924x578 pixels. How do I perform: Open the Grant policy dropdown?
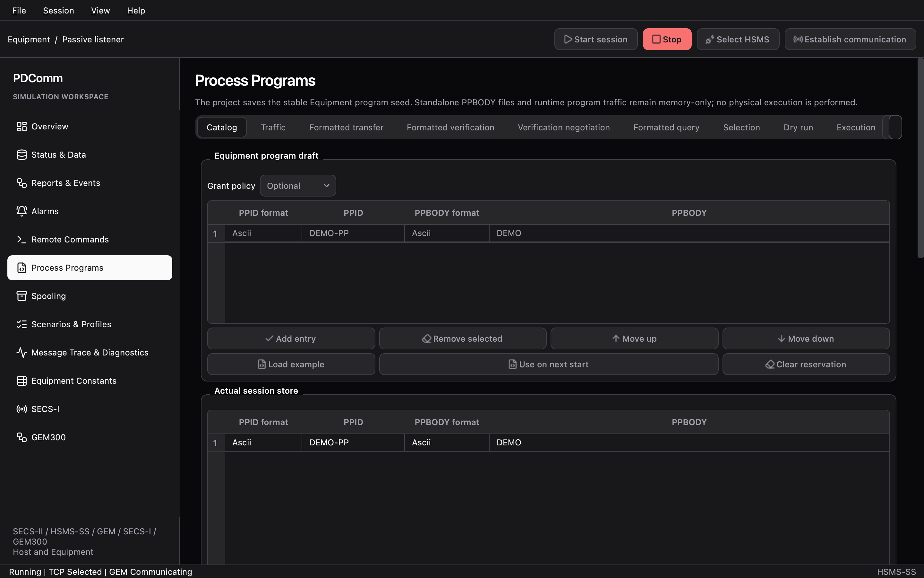tap(298, 186)
